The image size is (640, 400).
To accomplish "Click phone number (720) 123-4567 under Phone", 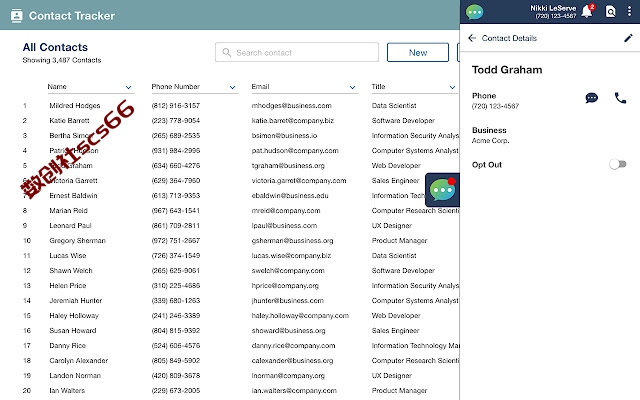I will (x=495, y=106).
